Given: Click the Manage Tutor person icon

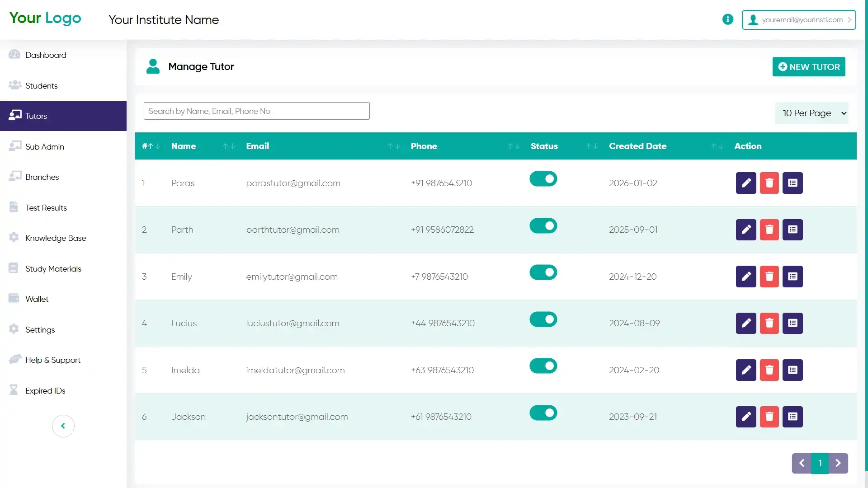Looking at the screenshot, I should point(153,66).
